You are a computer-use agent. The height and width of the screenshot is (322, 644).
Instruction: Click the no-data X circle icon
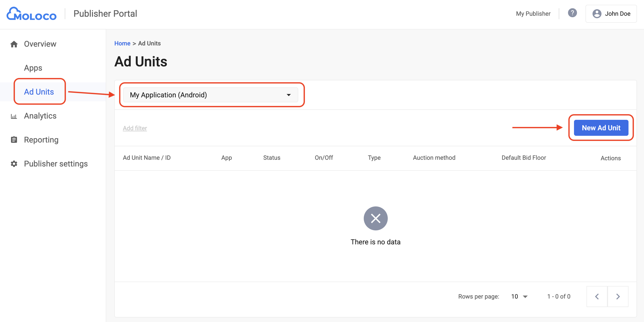pyautogui.click(x=375, y=218)
